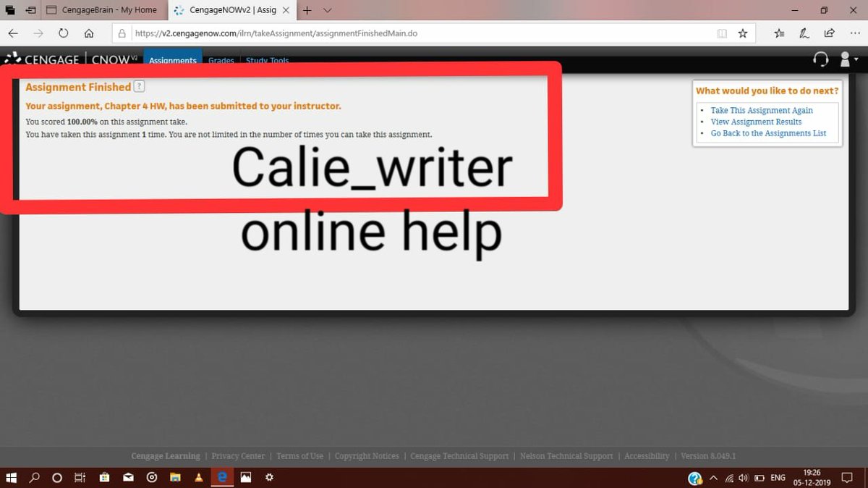Refresh the current page
Image resolution: width=868 pixels, height=488 pixels.
click(x=64, y=33)
